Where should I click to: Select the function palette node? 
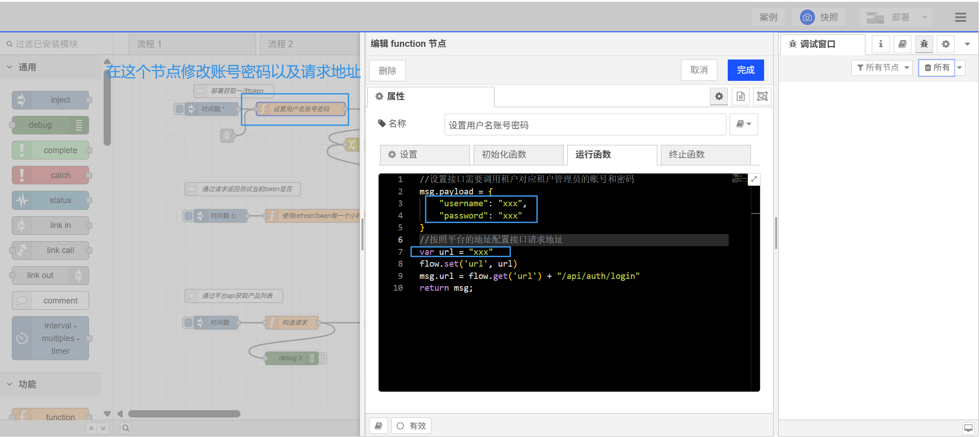[x=51, y=414]
